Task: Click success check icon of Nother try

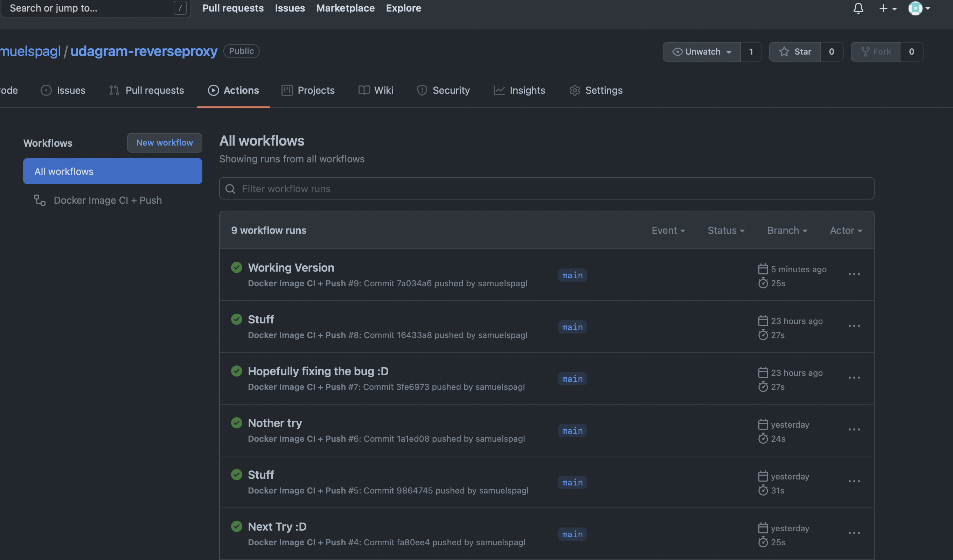Action: [x=237, y=423]
